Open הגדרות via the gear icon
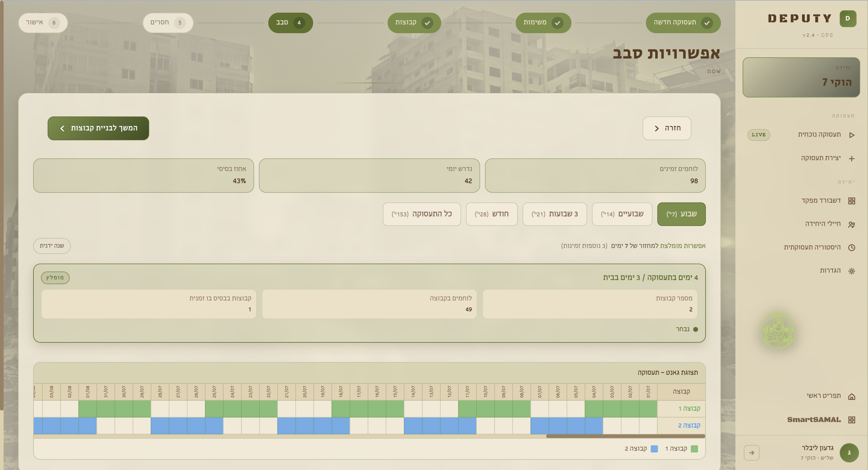This screenshot has height=470, width=868. 851,271
